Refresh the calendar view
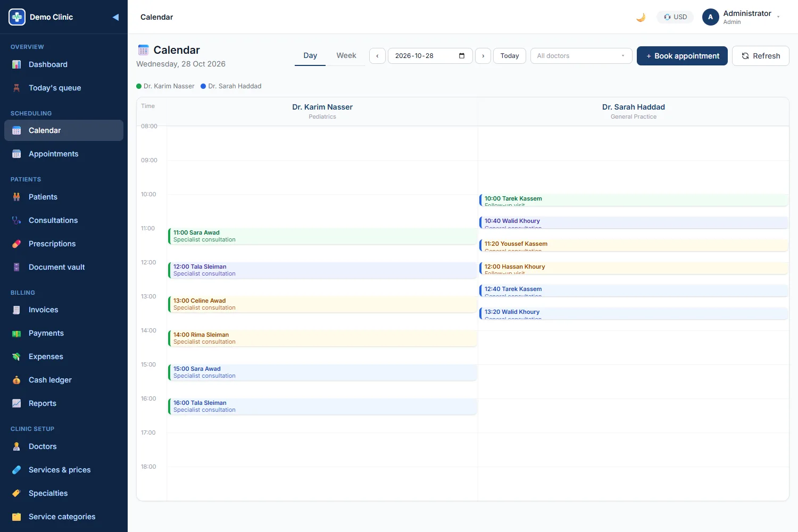Screen dimensions: 798x532 (x=761, y=56)
